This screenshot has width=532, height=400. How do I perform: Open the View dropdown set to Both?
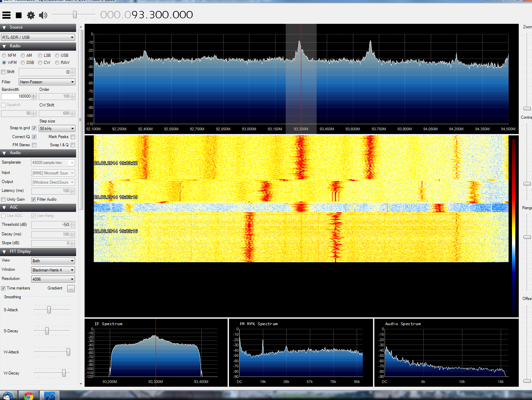point(53,261)
